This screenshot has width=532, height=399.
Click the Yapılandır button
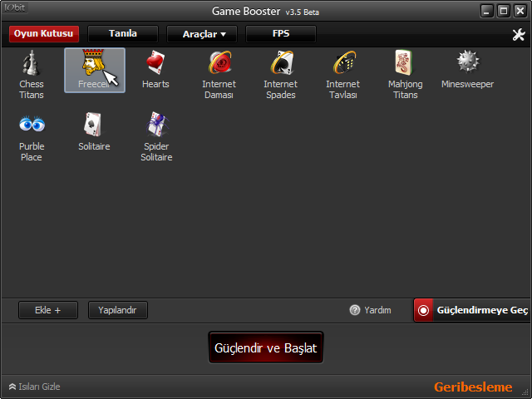(x=118, y=310)
